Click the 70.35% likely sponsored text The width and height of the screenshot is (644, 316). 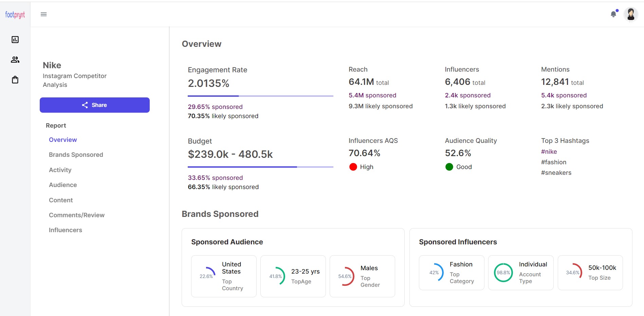tap(223, 116)
